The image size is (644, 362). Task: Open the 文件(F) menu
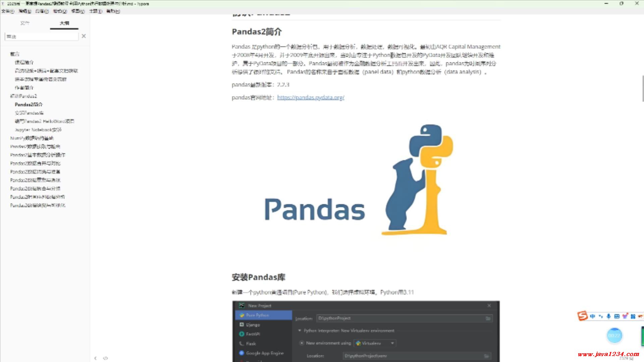8,11
